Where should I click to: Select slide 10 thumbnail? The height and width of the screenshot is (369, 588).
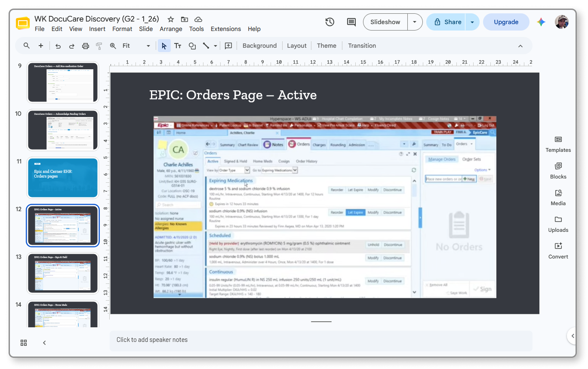(x=63, y=130)
